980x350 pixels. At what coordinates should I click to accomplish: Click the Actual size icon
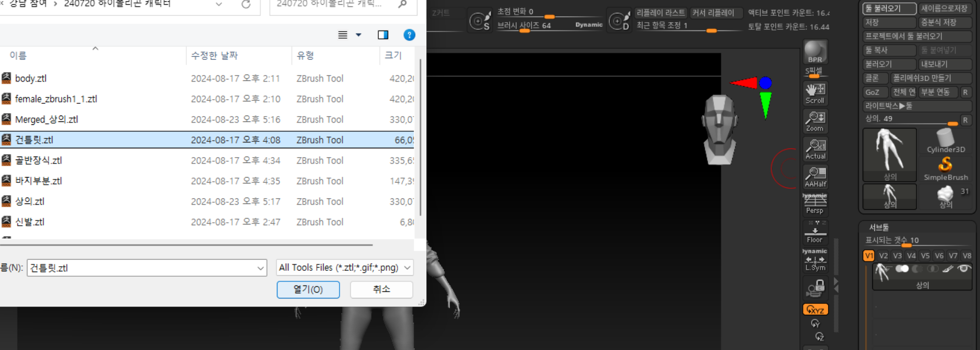815,149
